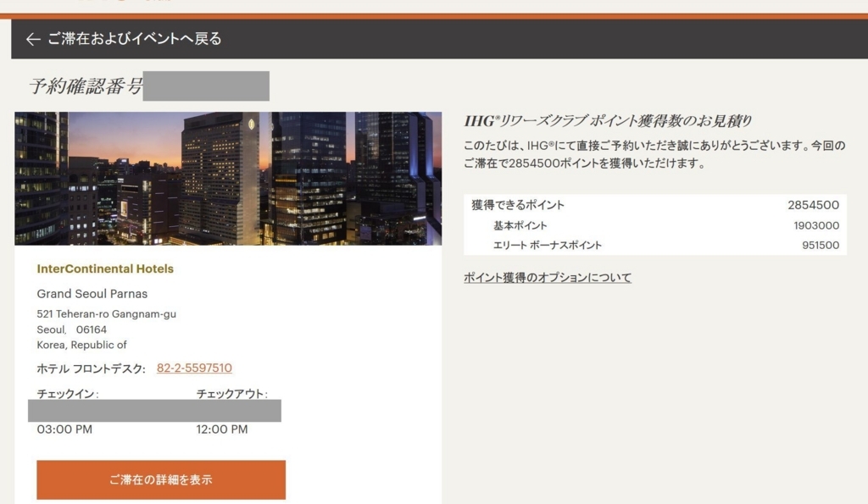This screenshot has height=504, width=868.
Task: Click the base points value 1903000
Action: (816, 225)
